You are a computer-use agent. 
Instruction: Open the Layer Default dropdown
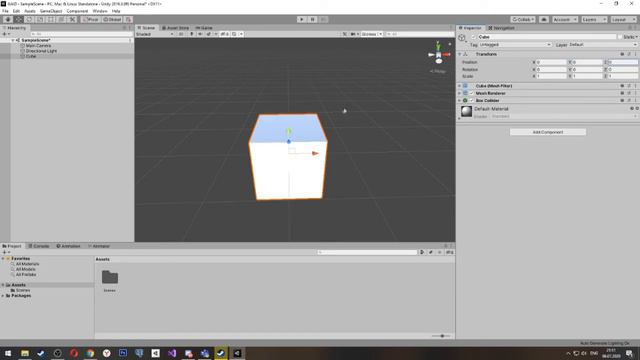coord(602,44)
